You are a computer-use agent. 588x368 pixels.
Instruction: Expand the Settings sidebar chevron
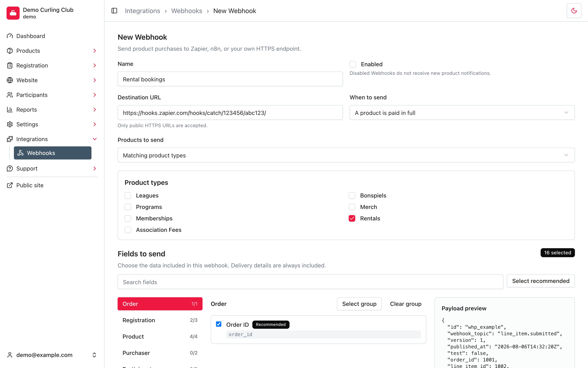(95, 124)
